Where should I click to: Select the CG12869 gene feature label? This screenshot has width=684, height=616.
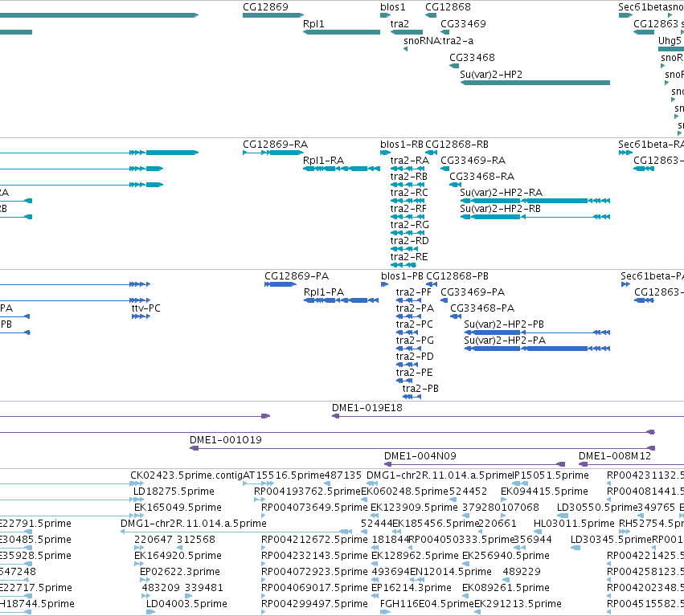[x=265, y=7]
